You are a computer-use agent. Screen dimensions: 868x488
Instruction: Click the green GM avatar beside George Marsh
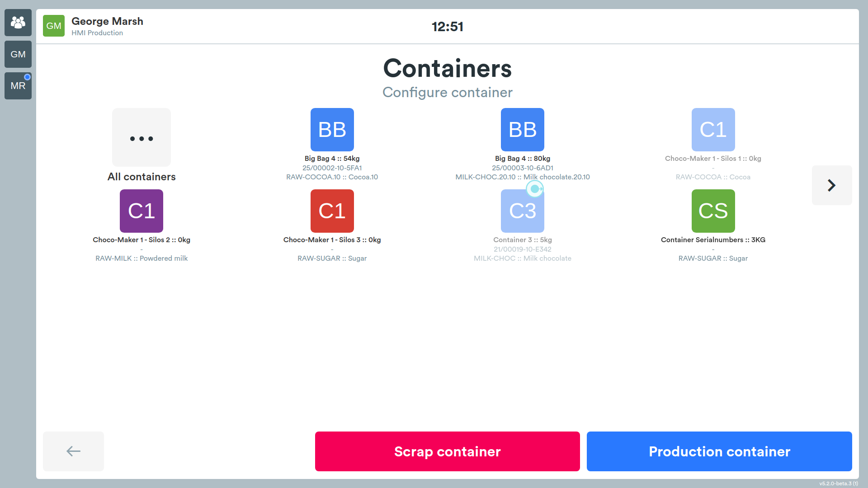(54, 26)
